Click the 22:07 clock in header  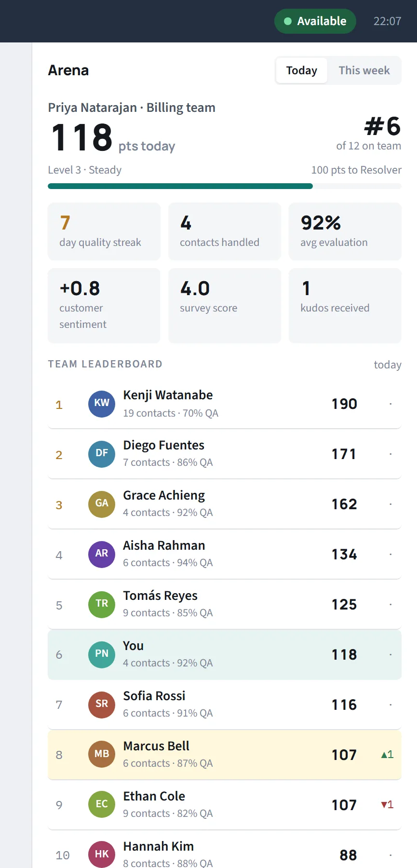coord(387,21)
